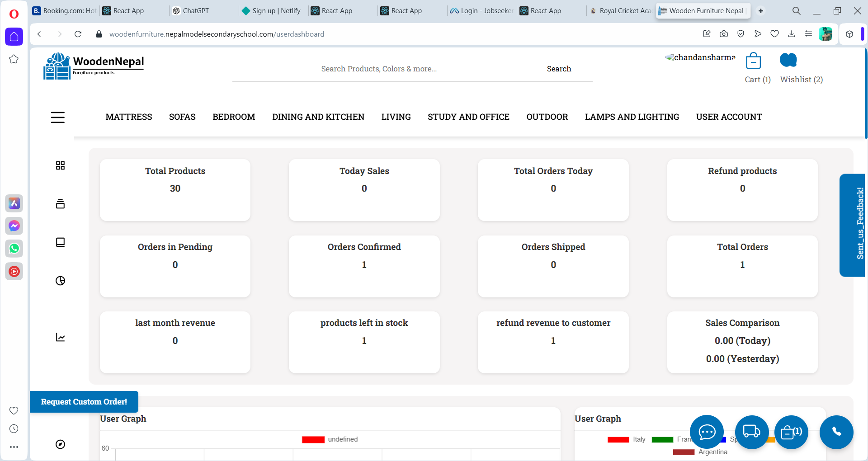Open WhatsApp in Opera sidebar

point(14,249)
